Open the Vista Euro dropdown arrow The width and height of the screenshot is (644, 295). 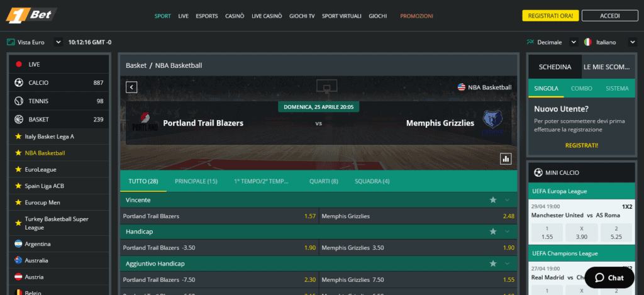click(58, 42)
